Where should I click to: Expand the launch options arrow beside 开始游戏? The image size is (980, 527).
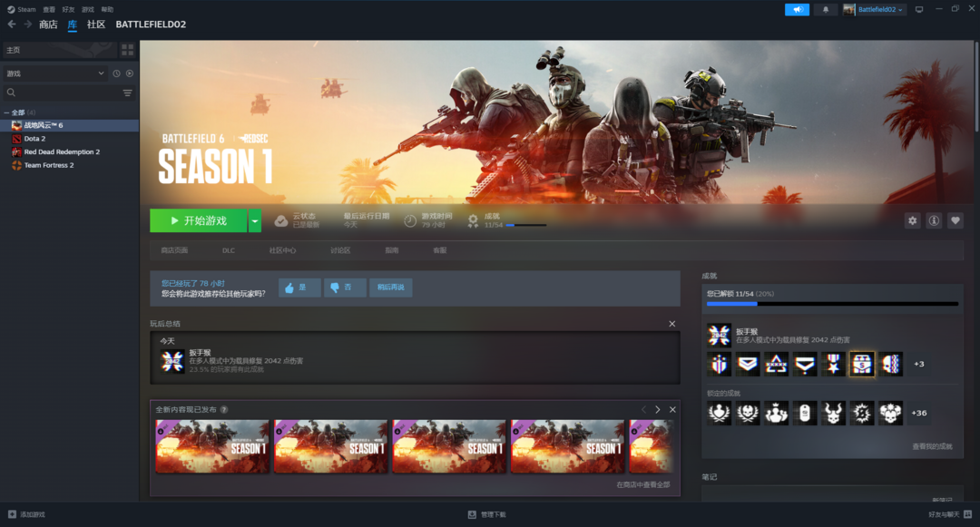point(255,220)
